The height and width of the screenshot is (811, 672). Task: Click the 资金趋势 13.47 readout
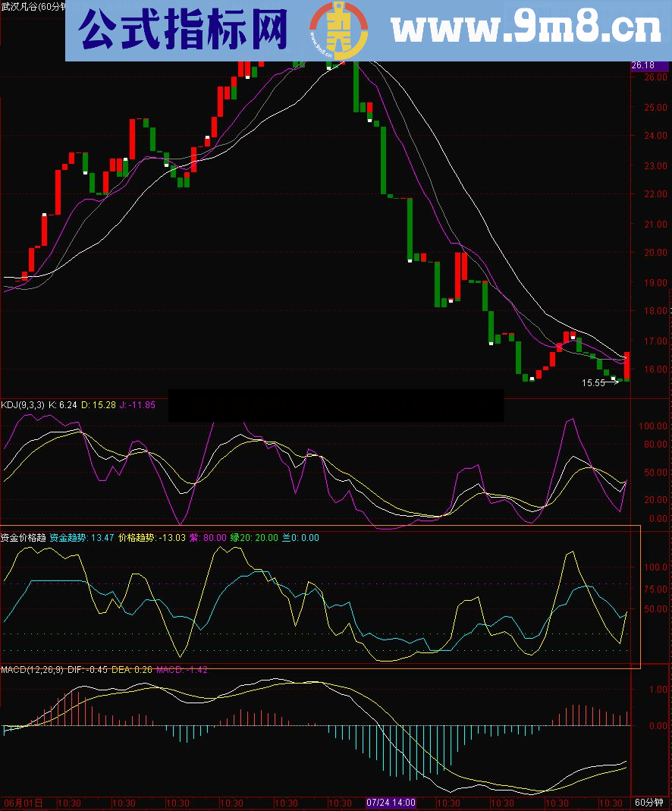(x=82, y=538)
